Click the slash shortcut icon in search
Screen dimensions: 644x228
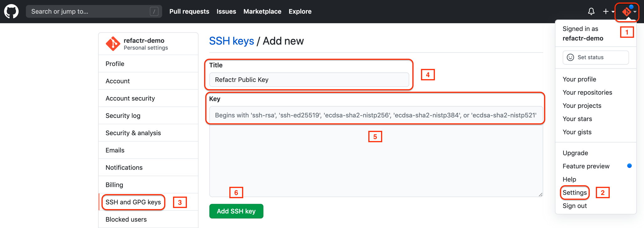pos(154,12)
